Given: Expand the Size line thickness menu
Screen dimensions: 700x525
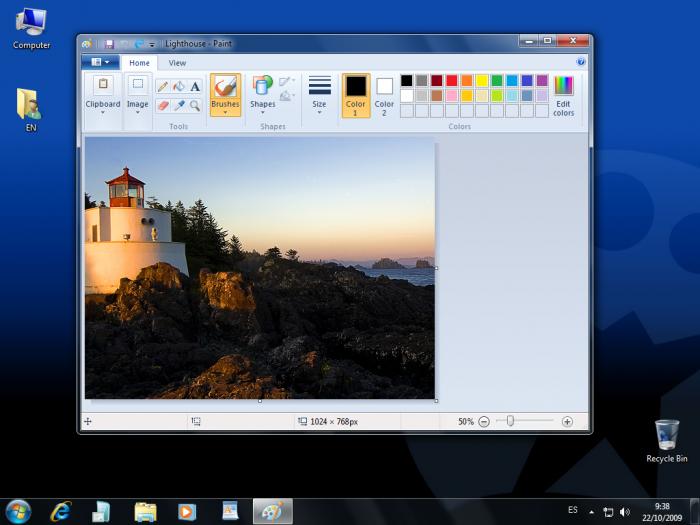Looking at the screenshot, I should coord(319,95).
